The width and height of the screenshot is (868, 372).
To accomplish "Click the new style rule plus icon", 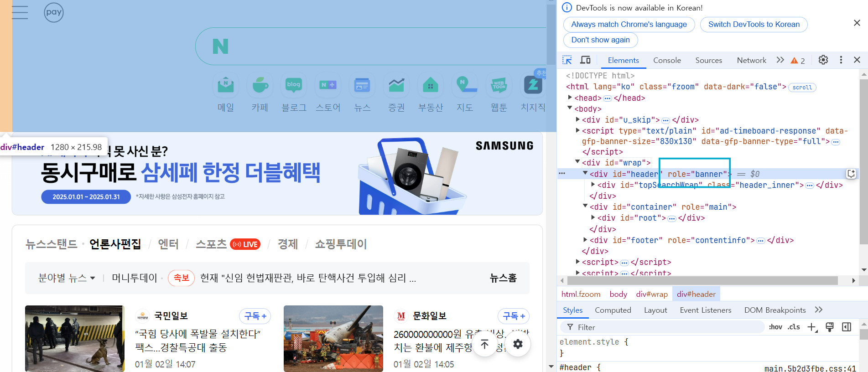I will [x=812, y=327].
